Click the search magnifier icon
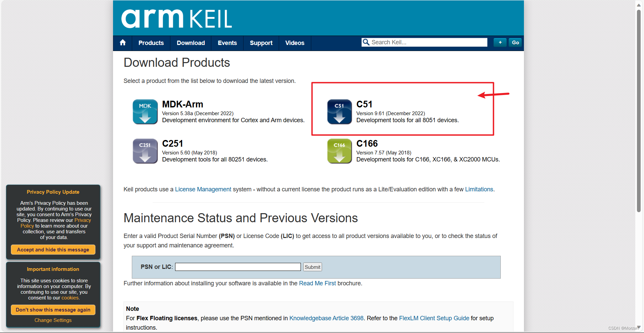The image size is (644, 333). coord(366,42)
